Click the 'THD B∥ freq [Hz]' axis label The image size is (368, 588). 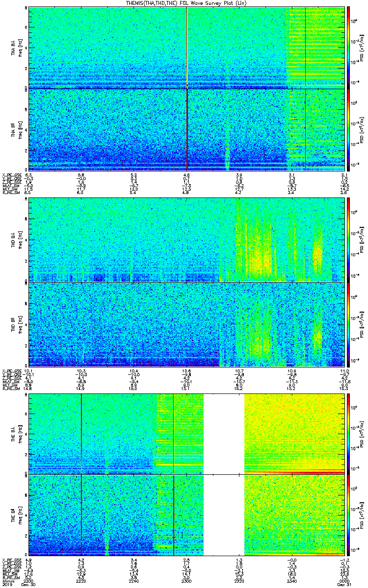point(17,324)
